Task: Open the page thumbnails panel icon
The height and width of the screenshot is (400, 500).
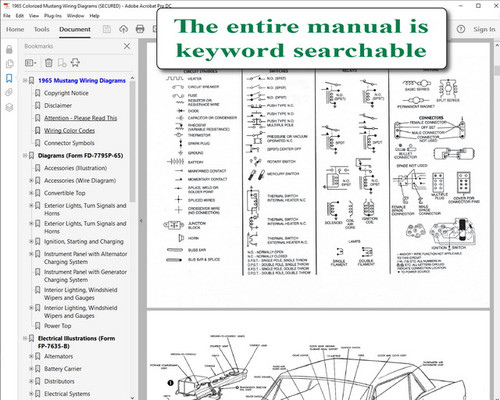Action: 10,64
